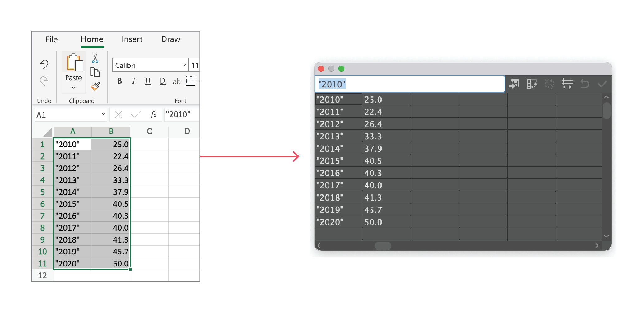
Task: Toggle Strikethrough formatting
Action: tap(177, 82)
